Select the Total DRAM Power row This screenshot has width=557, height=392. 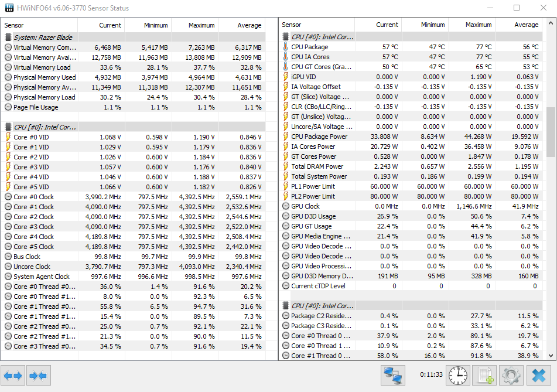pos(411,166)
